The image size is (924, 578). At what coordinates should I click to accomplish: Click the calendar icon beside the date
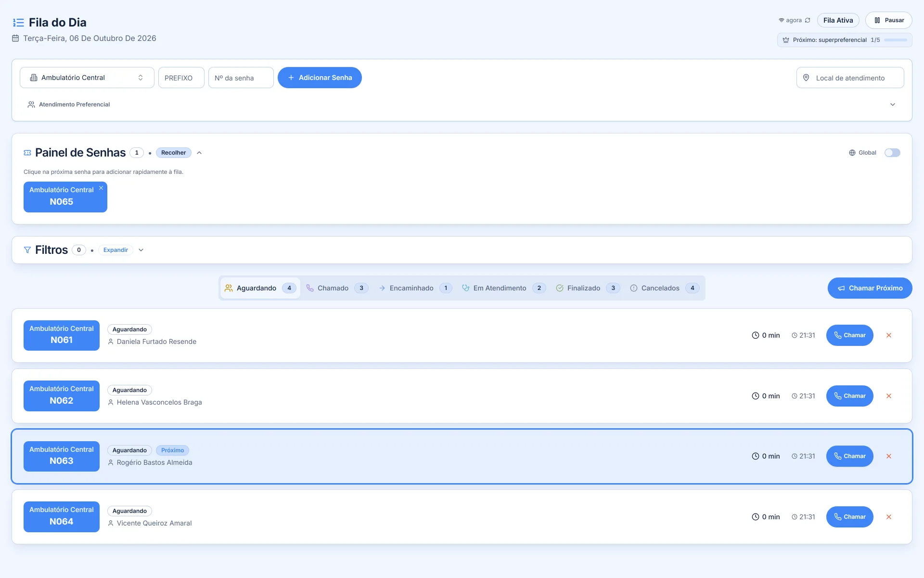(15, 38)
